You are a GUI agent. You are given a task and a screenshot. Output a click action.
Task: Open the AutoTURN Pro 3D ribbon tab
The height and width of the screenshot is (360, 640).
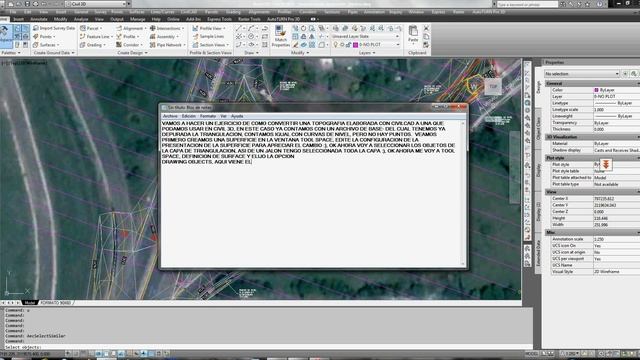pyautogui.click(x=283, y=19)
